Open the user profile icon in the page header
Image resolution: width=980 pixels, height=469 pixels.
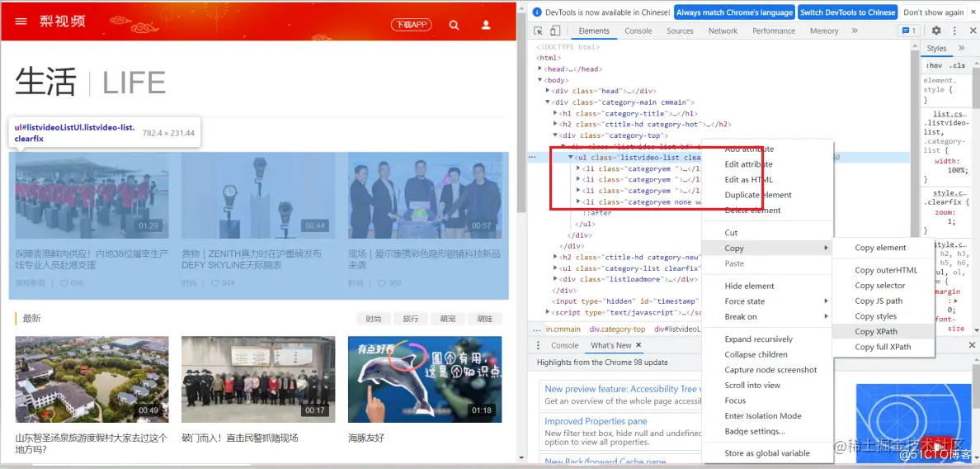click(x=486, y=25)
